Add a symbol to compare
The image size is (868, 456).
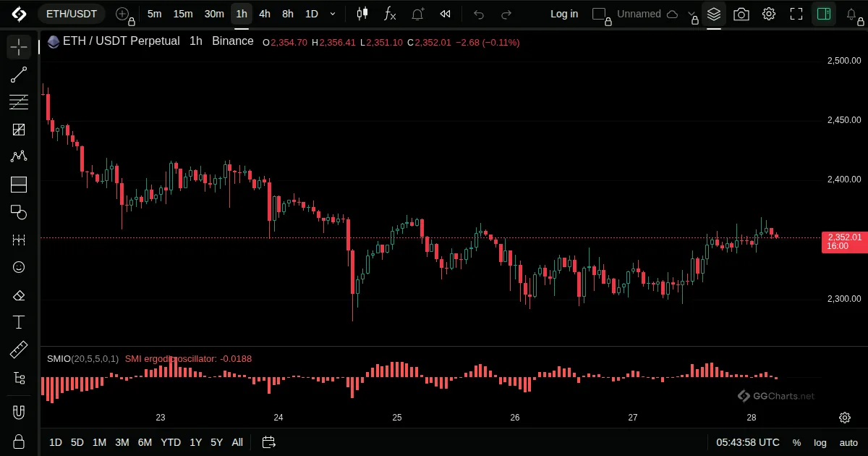point(123,14)
